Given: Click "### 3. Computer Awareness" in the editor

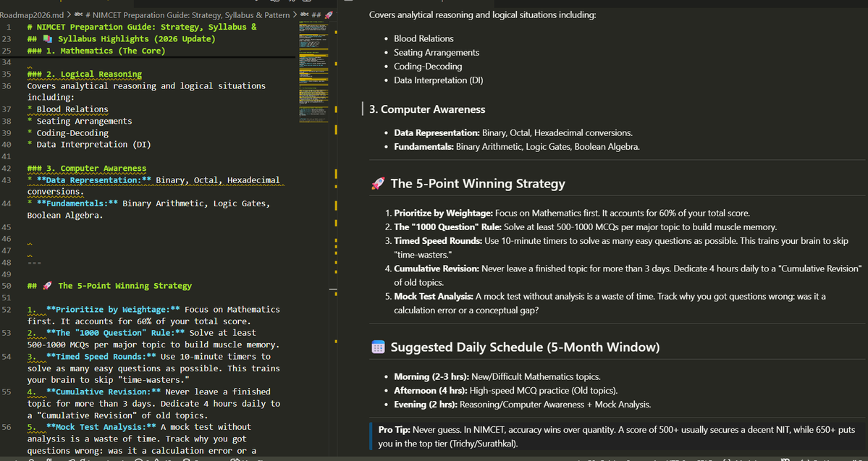Looking at the screenshot, I should point(86,168).
